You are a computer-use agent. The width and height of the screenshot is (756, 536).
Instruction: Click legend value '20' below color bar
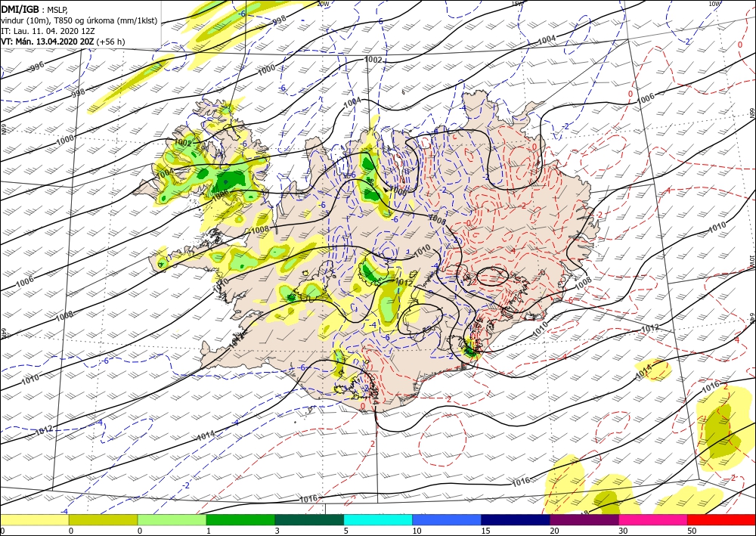point(554,531)
